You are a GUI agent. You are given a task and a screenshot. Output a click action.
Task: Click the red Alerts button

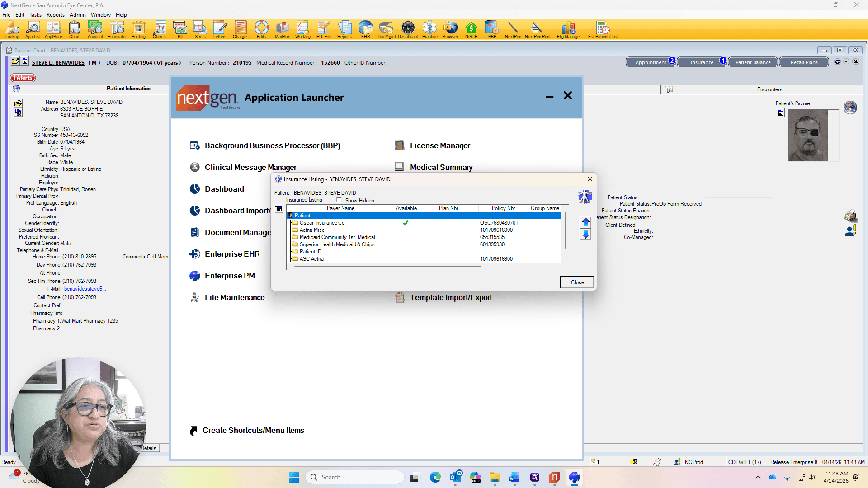(23, 78)
